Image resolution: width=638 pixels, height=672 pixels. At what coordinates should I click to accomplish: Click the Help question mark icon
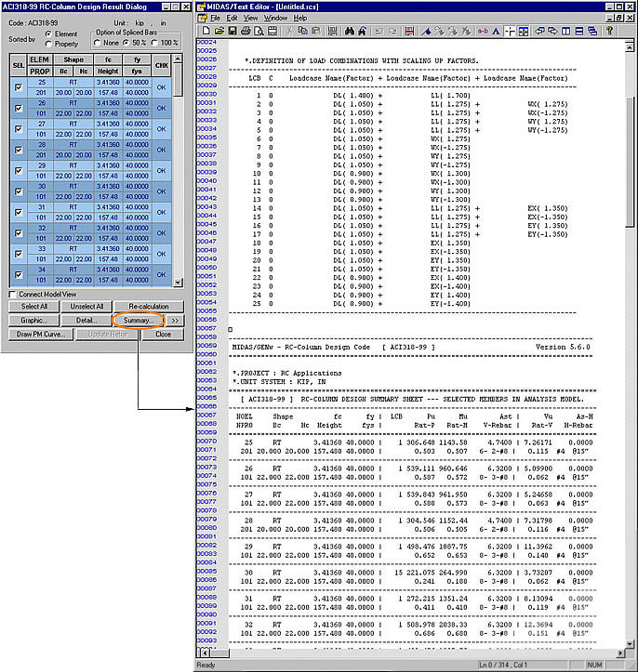click(607, 31)
